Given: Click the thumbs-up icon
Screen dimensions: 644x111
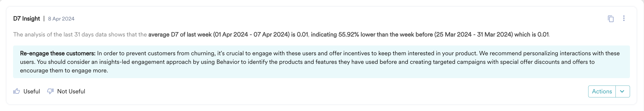Looking at the screenshot, I should pos(16,91).
